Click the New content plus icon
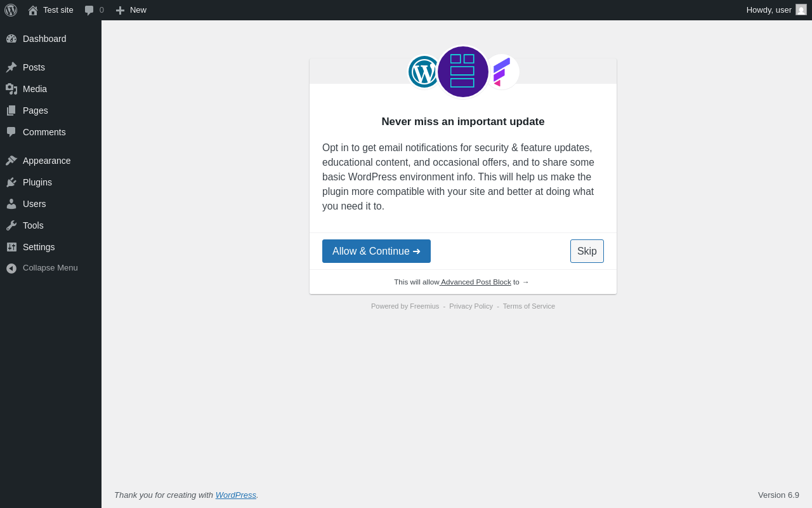The image size is (812, 508). 120,10
